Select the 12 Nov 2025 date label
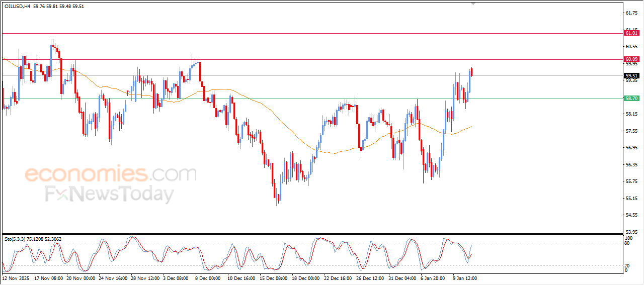Image resolution: width=644 pixels, height=285 pixels. 17,277
